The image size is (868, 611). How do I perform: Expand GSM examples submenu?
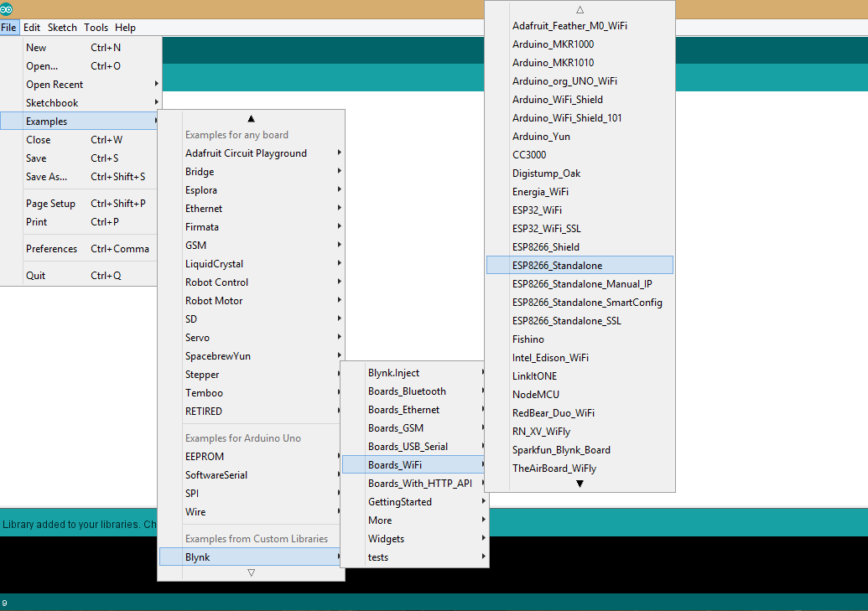coord(252,246)
